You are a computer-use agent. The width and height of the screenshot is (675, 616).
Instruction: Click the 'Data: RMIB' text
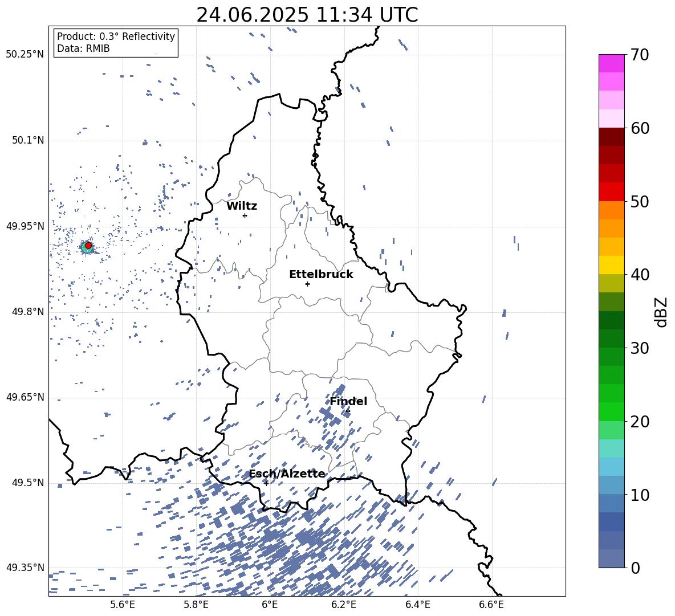[83, 48]
